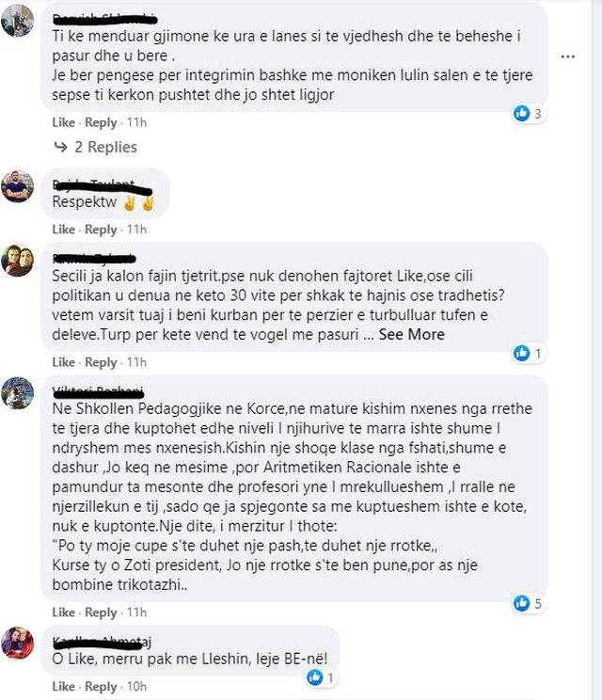Screen dimensions: 602x700
Task: Click like reaction icon on 'Secili ja kalon' comment
Action: point(521,353)
